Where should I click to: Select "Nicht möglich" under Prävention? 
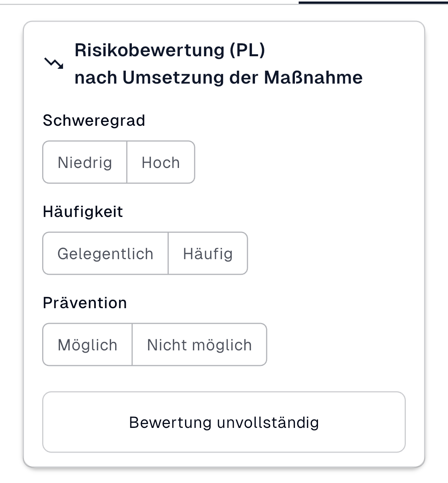pos(199,344)
